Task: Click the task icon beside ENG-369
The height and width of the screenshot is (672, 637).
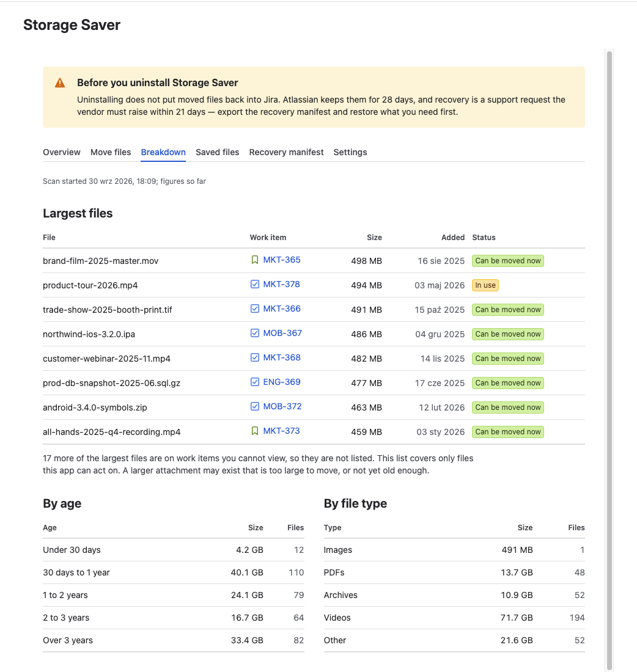Action: point(255,382)
